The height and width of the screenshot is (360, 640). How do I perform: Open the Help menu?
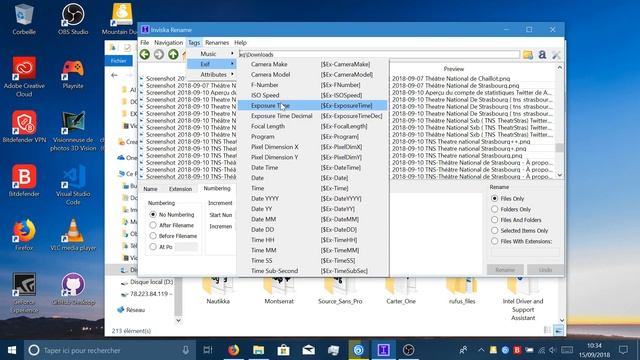click(240, 42)
